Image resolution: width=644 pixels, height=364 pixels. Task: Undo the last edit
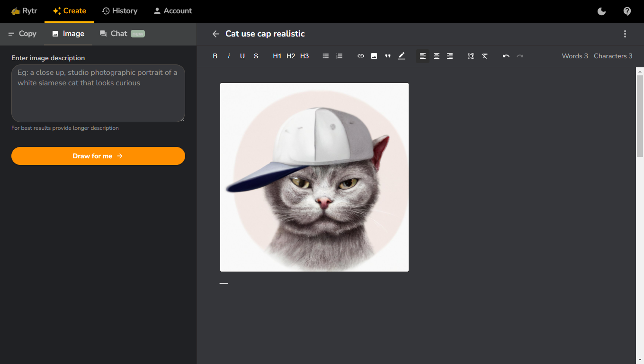click(506, 56)
